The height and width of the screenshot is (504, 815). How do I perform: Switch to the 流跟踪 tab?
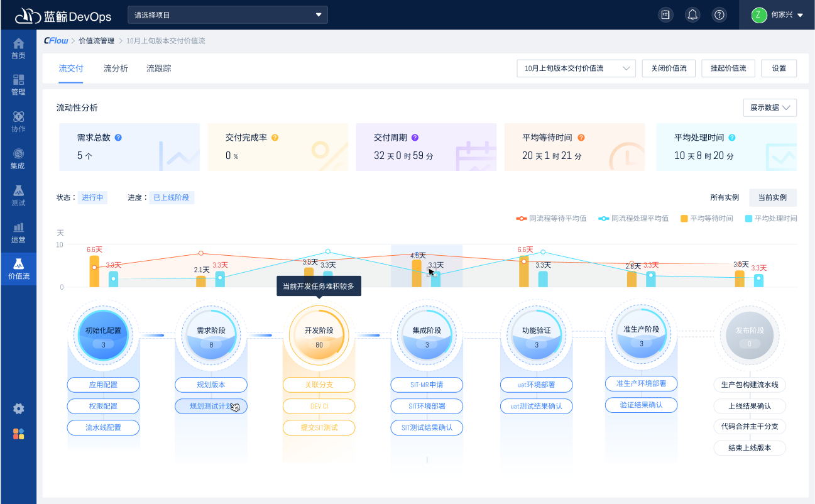pyautogui.click(x=158, y=68)
